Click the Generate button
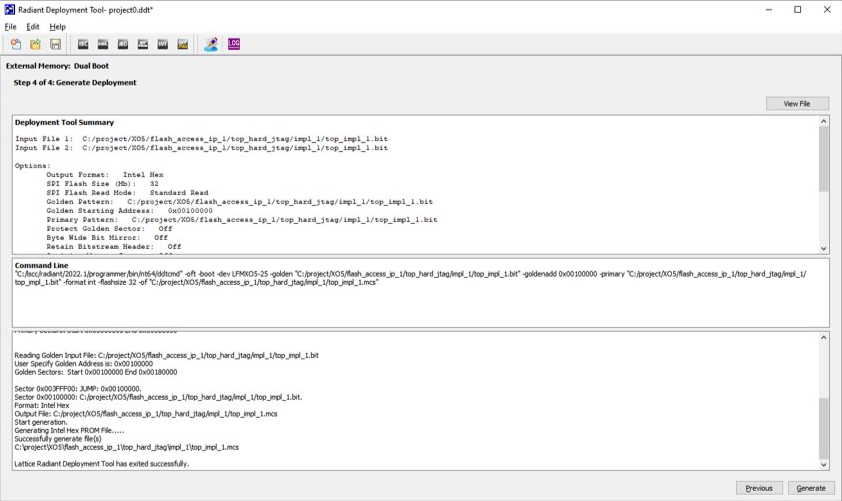Image resolution: width=842 pixels, height=501 pixels. 811,488
